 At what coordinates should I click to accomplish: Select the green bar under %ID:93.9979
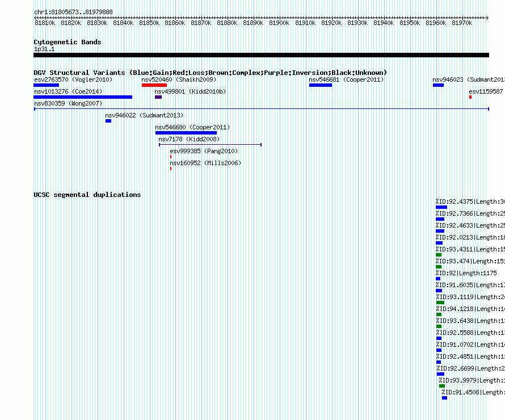[x=442, y=386]
